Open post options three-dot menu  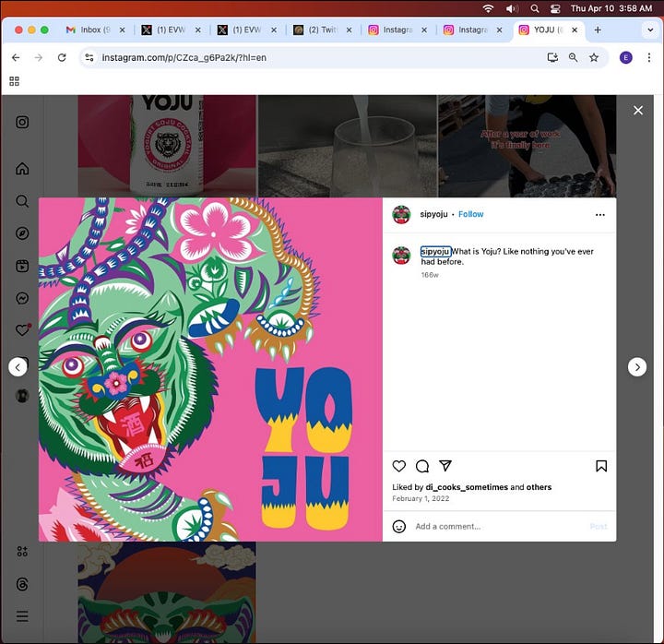(x=600, y=215)
